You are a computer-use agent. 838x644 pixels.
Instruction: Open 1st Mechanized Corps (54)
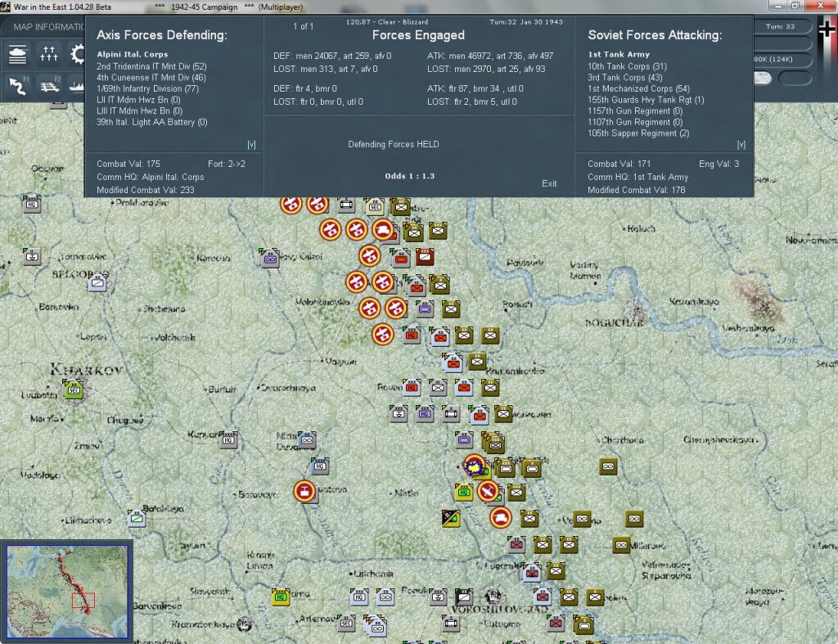click(x=638, y=88)
